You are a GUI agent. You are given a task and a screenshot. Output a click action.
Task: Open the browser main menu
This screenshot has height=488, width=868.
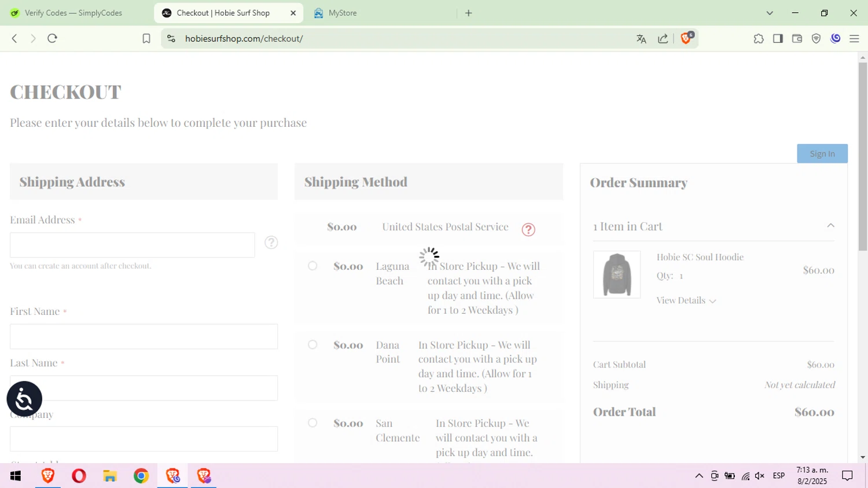coord(854,39)
